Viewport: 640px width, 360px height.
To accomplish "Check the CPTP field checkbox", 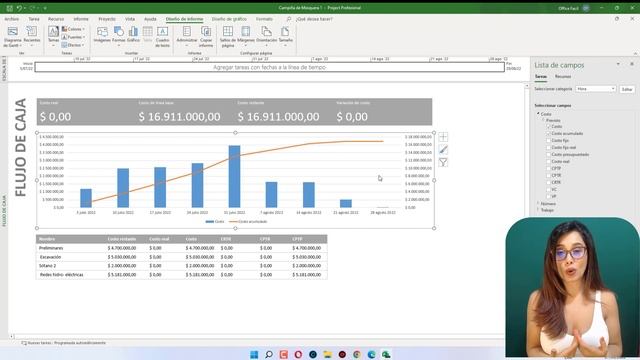I will click(x=549, y=169).
